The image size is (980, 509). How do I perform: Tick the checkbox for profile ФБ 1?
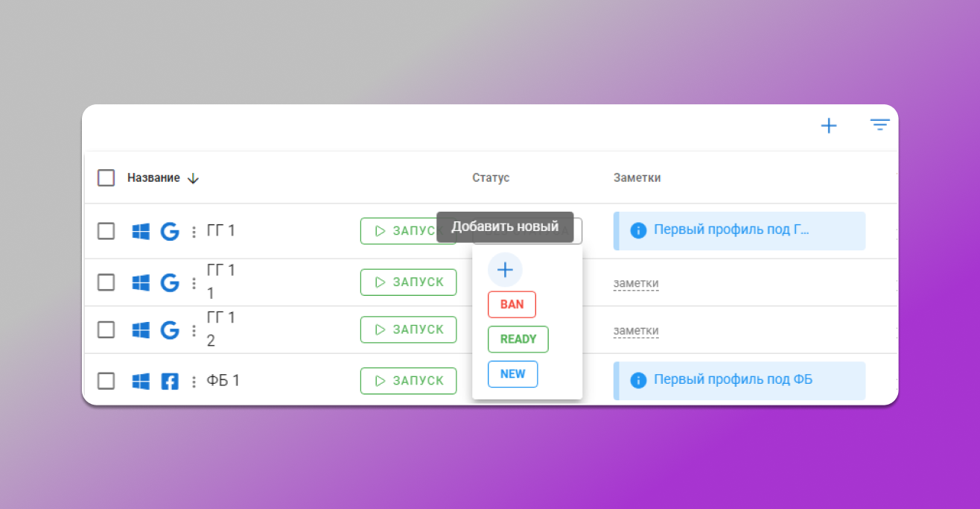(106, 380)
